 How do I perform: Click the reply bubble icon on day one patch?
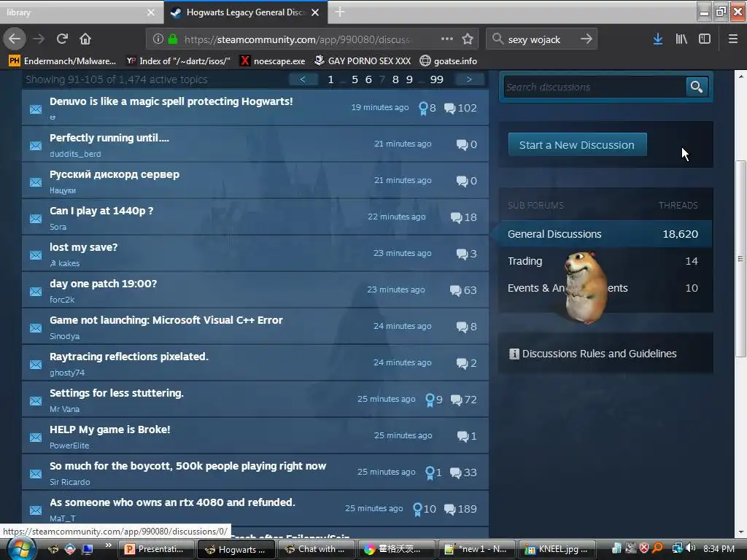455,290
